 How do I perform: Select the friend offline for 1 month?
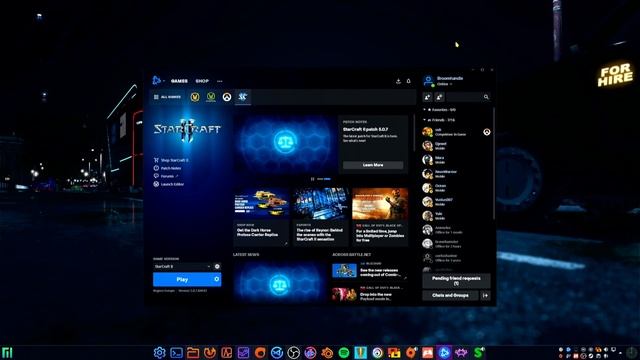[x=456, y=230]
